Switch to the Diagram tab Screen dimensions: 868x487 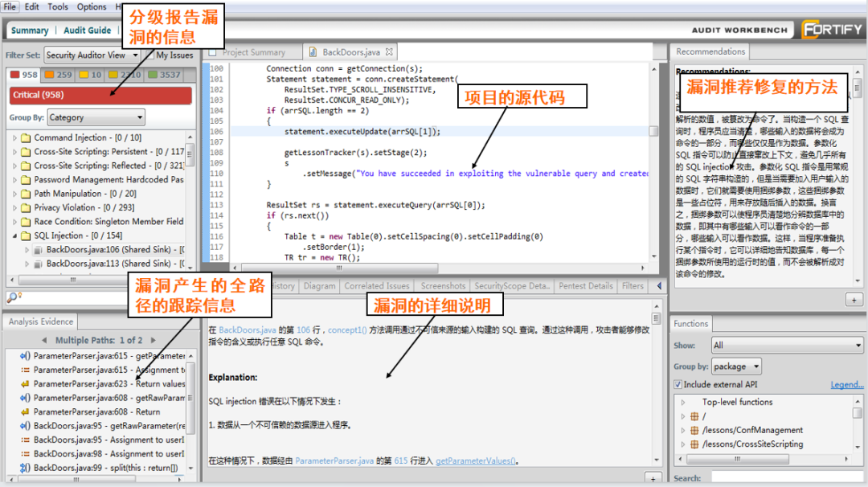pyautogui.click(x=319, y=286)
